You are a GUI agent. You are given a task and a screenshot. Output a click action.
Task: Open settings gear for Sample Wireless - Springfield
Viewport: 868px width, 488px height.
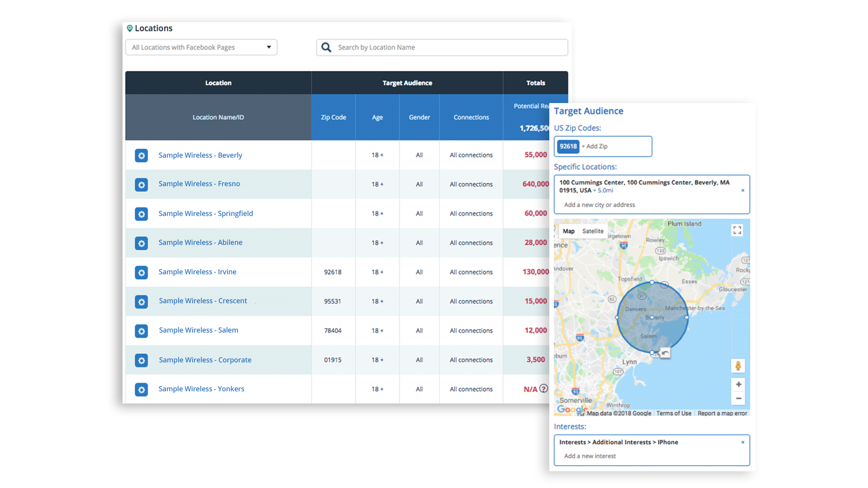point(142,214)
